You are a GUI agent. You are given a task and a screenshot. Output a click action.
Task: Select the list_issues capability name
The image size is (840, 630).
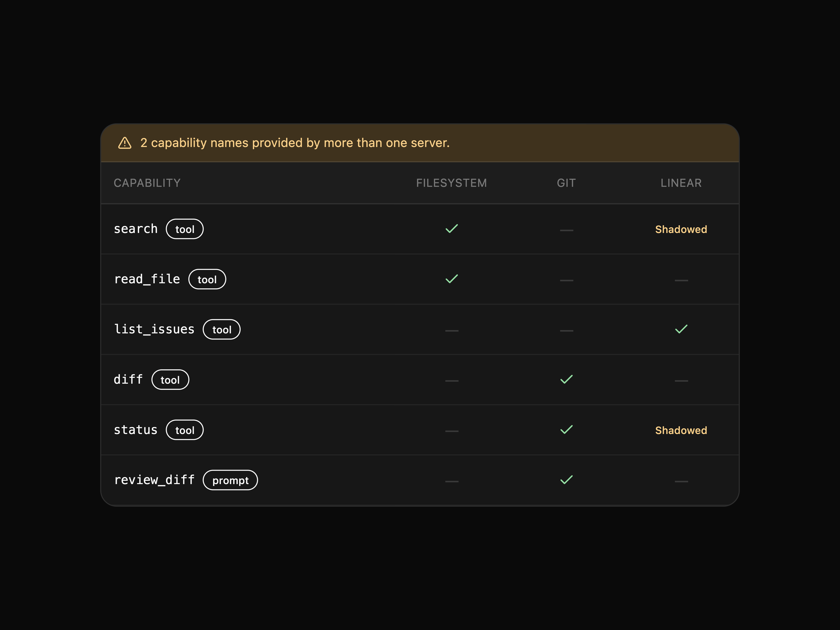[154, 329]
